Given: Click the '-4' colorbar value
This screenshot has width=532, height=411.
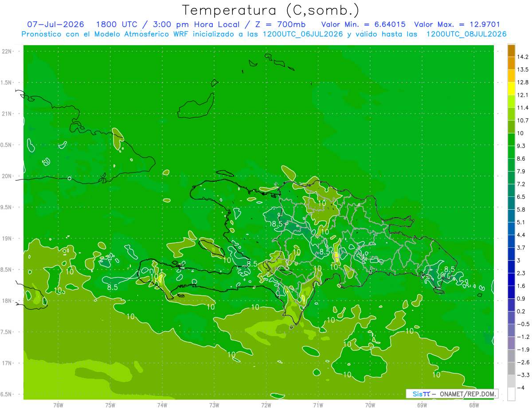Looking at the screenshot, I should tap(520, 388).
